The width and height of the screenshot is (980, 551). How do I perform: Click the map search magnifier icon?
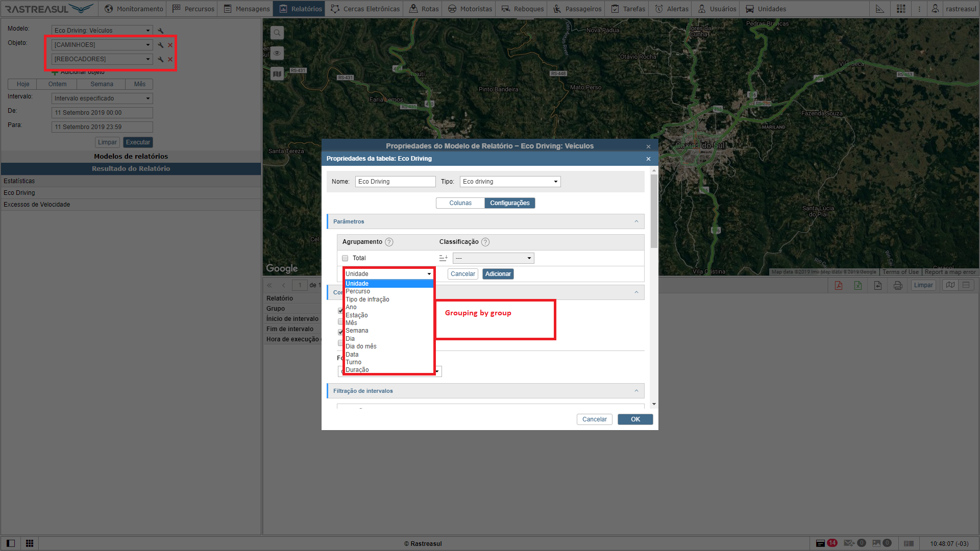(277, 33)
